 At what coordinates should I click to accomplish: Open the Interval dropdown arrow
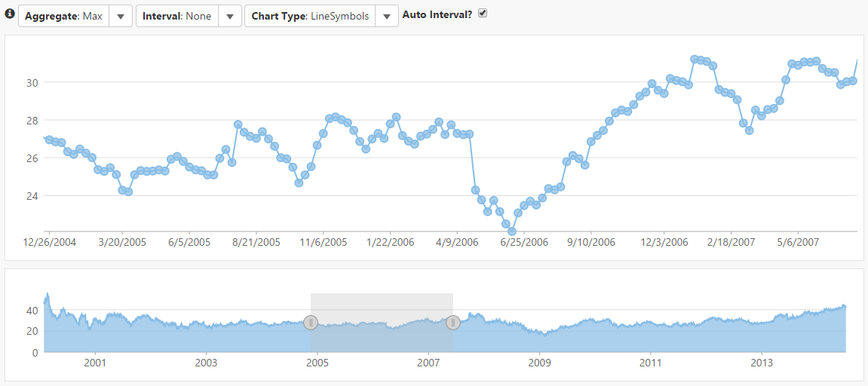tap(230, 16)
